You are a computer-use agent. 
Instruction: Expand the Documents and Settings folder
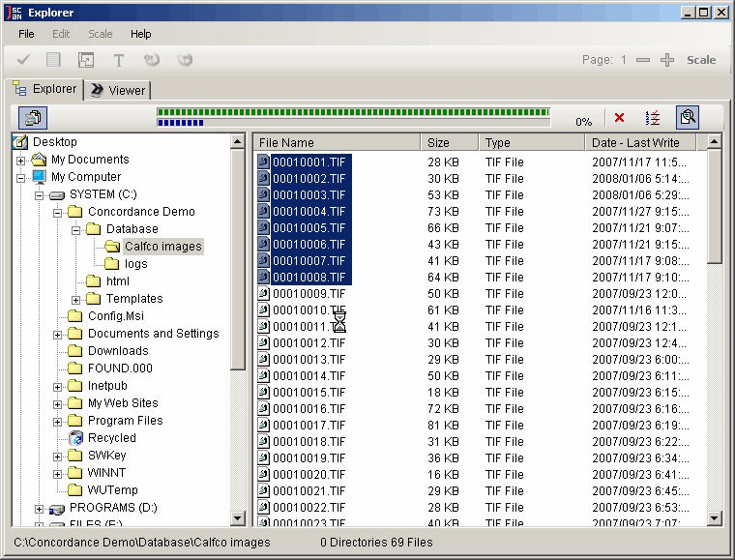(x=57, y=335)
